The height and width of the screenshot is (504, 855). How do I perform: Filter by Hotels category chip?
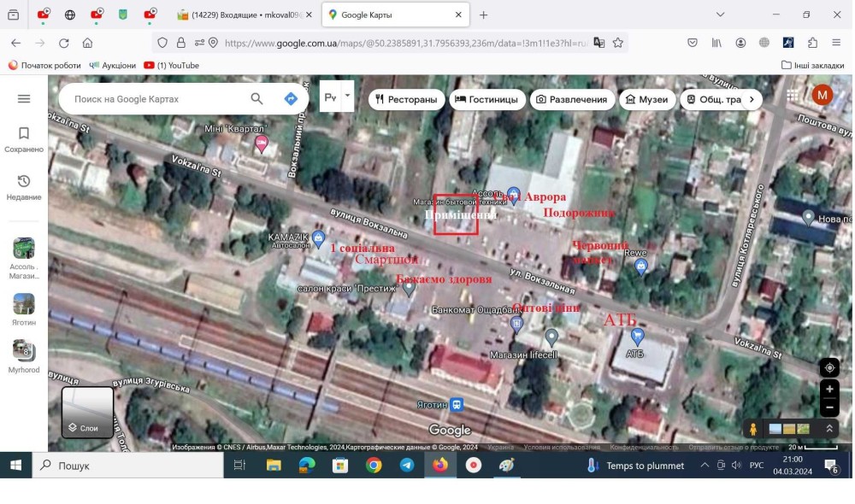[x=486, y=99]
